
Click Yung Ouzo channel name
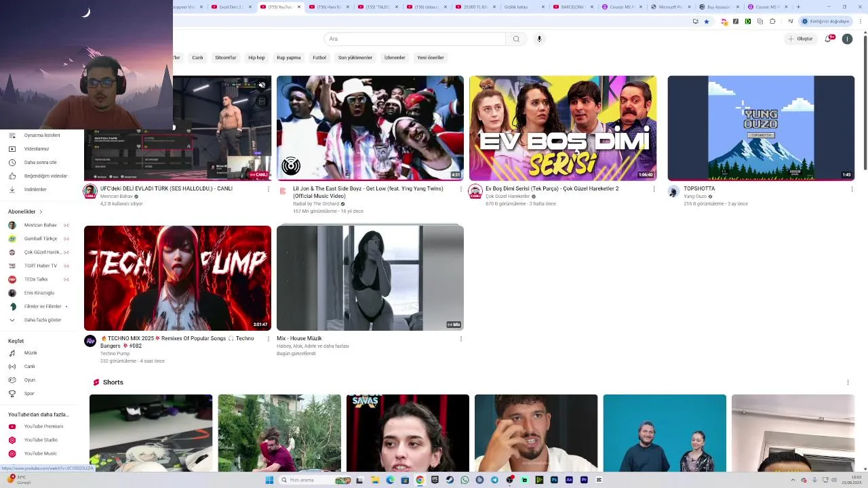(x=695, y=197)
